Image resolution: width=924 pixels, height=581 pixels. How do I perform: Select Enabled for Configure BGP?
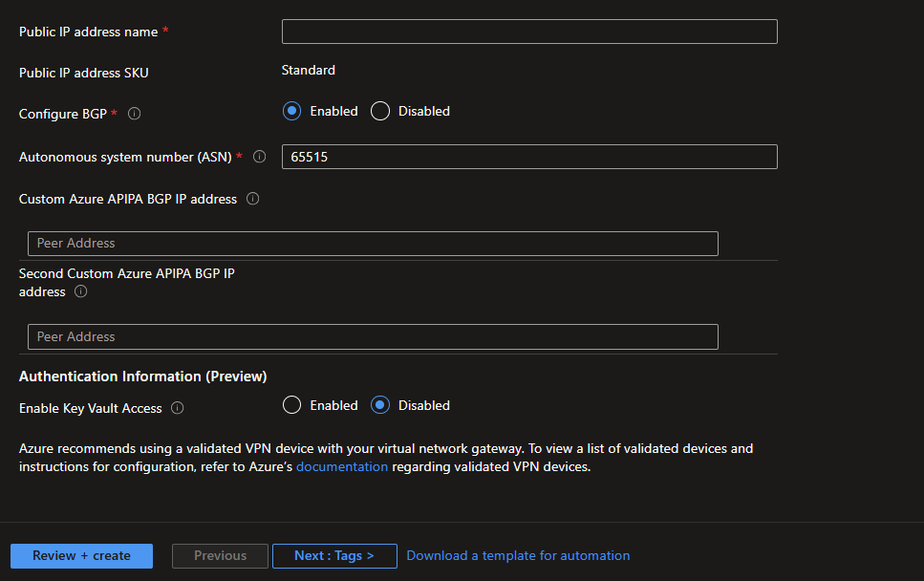(291, 111)
